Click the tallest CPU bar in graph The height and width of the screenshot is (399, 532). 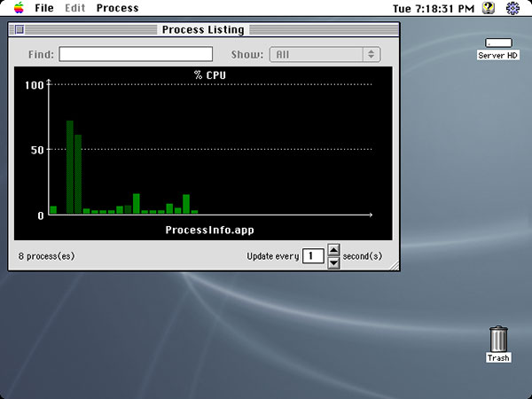[70, 168]
